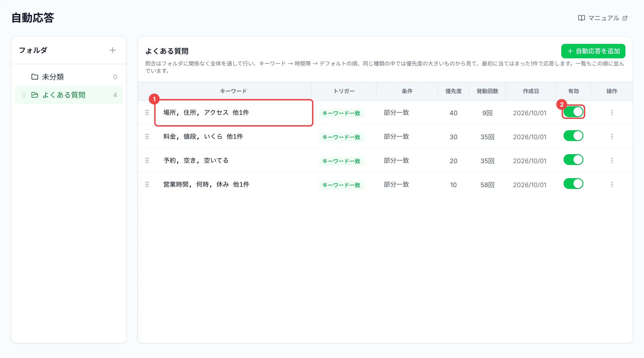644x358 pixels.
Task: Click the external link icon after マニュアル
Action: (625, 18)
